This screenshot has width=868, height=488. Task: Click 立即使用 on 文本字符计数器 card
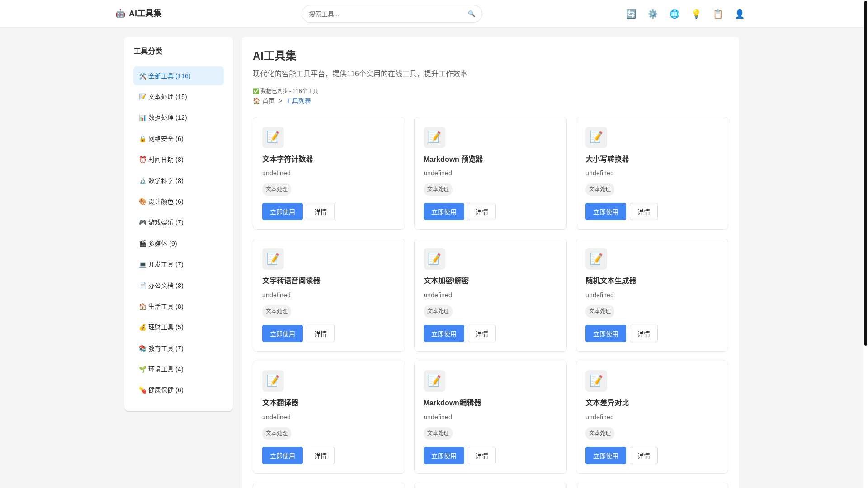(x=283, y=211)
